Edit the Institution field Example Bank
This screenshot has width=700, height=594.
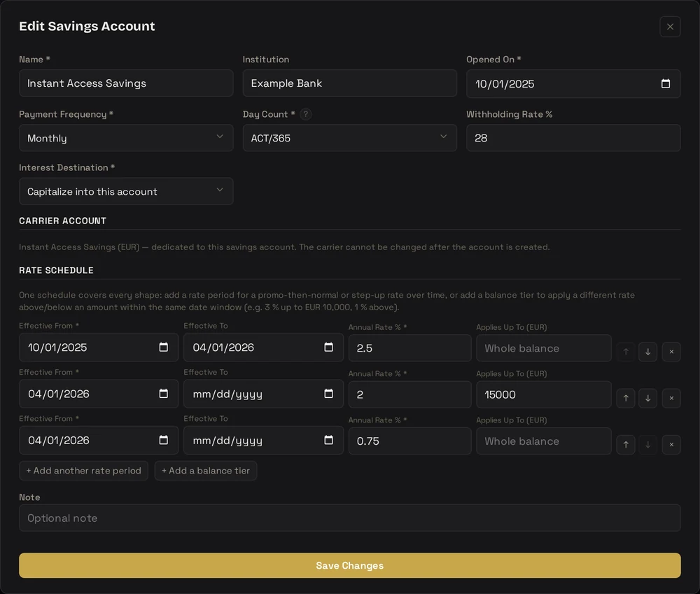[349, 83]
